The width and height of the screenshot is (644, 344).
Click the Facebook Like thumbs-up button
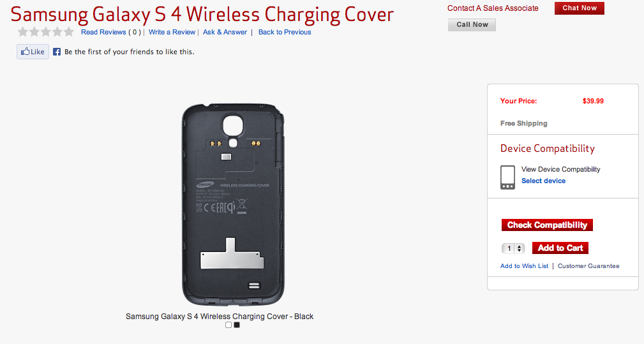coord(33,52)
